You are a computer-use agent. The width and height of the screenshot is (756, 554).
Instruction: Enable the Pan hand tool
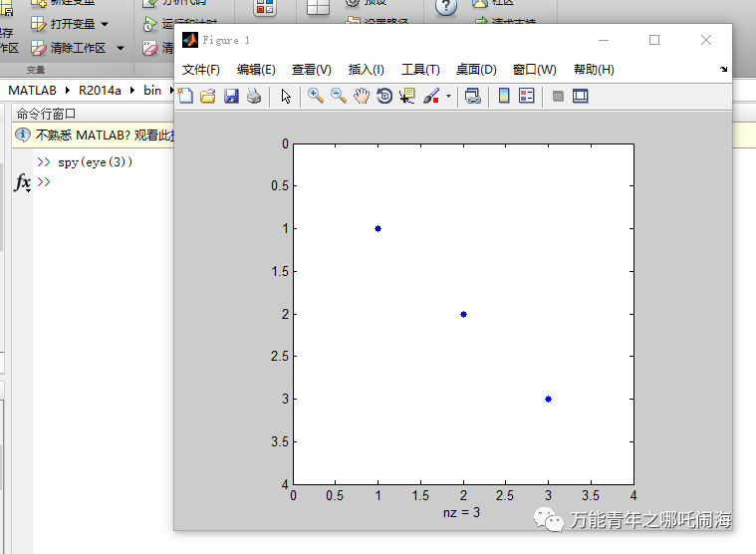pos(362,96)
